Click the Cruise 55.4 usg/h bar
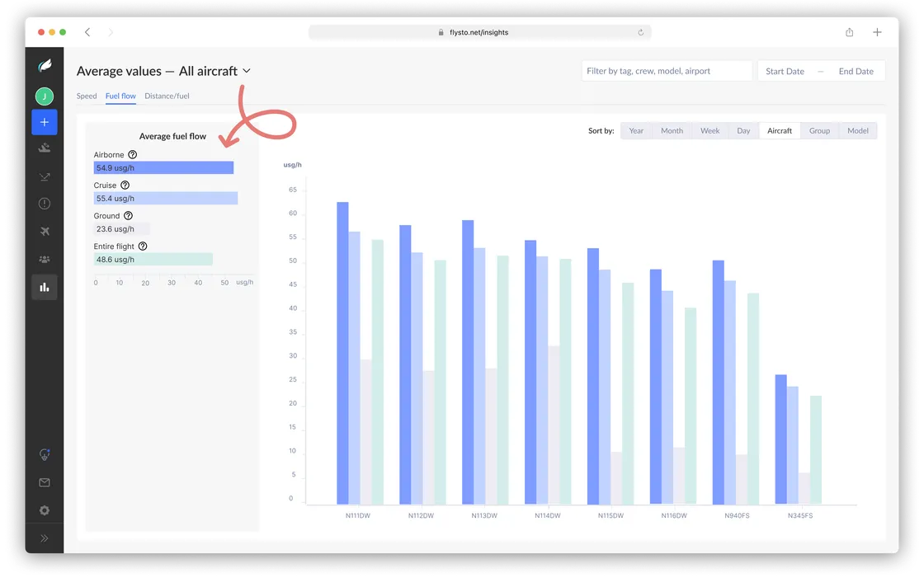 [x=166, y=199]
